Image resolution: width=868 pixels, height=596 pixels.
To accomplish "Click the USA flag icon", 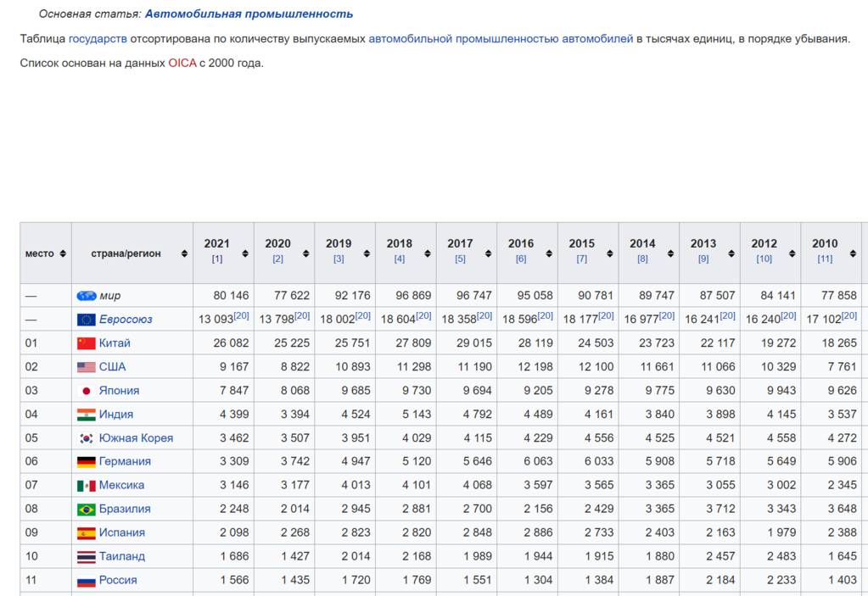I will (x=87, y=367).
